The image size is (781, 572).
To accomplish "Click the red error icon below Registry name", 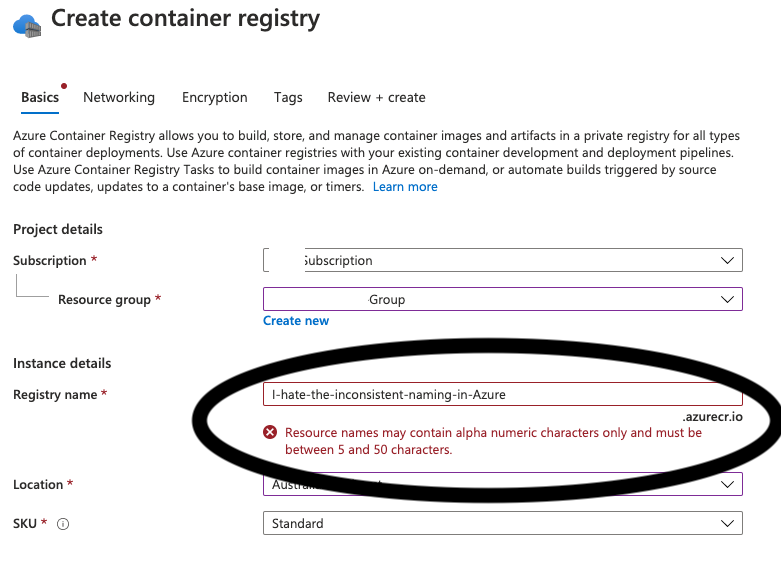I will point(270,433).
